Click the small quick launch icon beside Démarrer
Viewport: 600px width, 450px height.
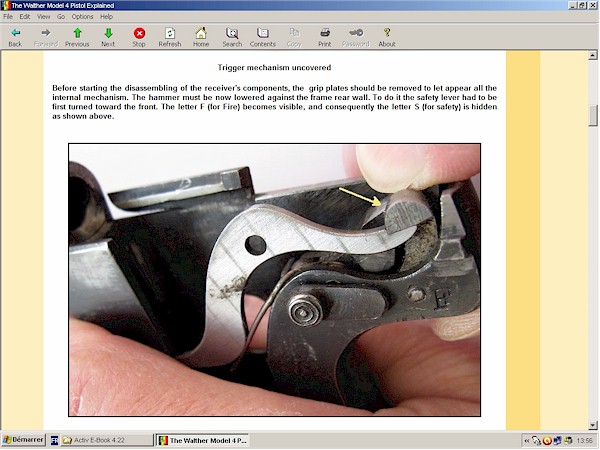point(55,440)
